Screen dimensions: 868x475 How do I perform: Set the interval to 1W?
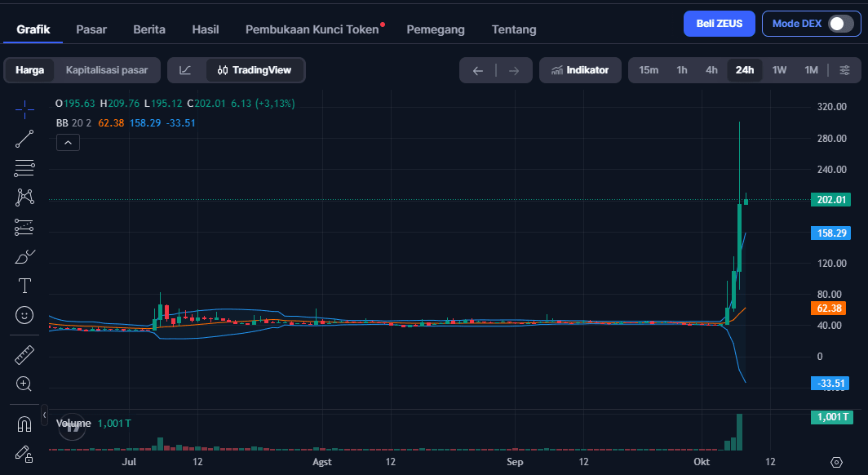pos(779,70)
